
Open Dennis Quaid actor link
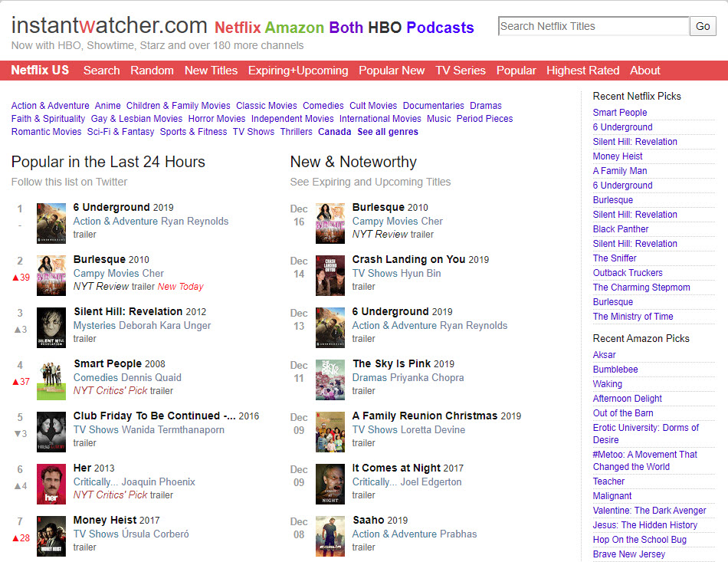[152, 378]
